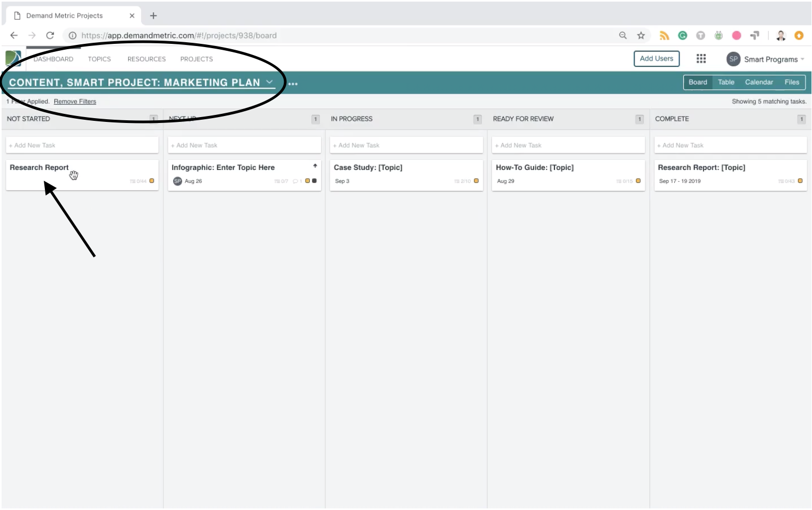This screenshot has height=510, width=812.
Task: Add New Task in Ready For Review column
Action: coord(568,145)
